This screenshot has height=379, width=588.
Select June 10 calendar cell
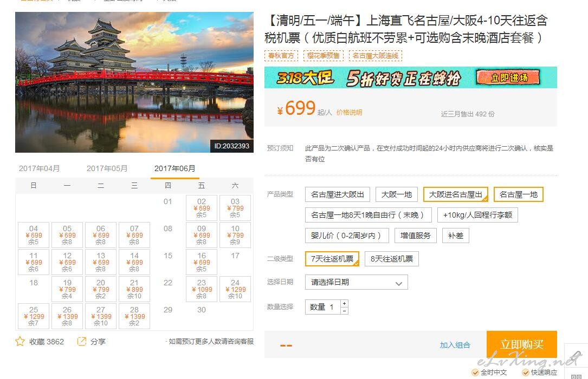(x=235, y=235)
